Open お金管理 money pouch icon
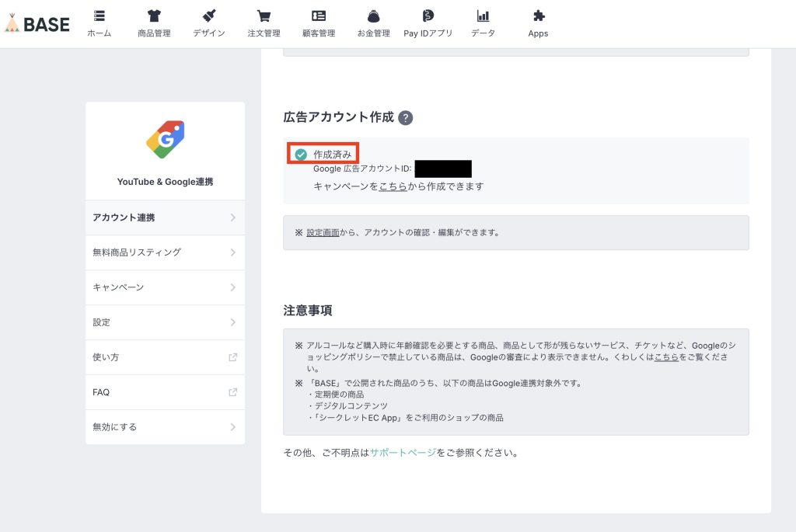Image resolution: width=796 pixels, height=532 pixels. point(373,16)
